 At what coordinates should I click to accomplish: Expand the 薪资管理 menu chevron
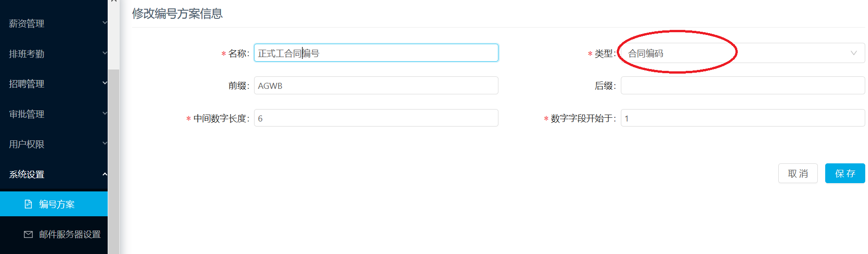pos(104,23)
